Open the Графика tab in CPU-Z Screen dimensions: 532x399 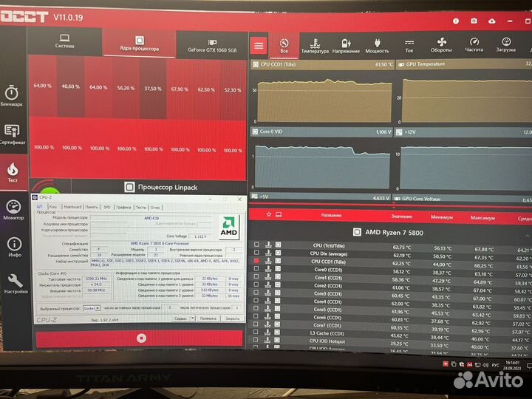(123, 207)
